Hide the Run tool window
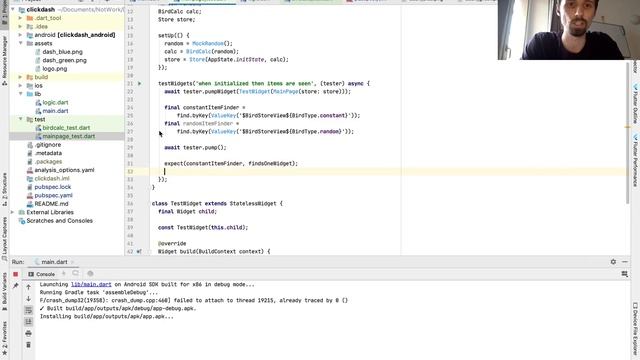The height and width of the screenshot is (360, 640). tap(625, 262)
